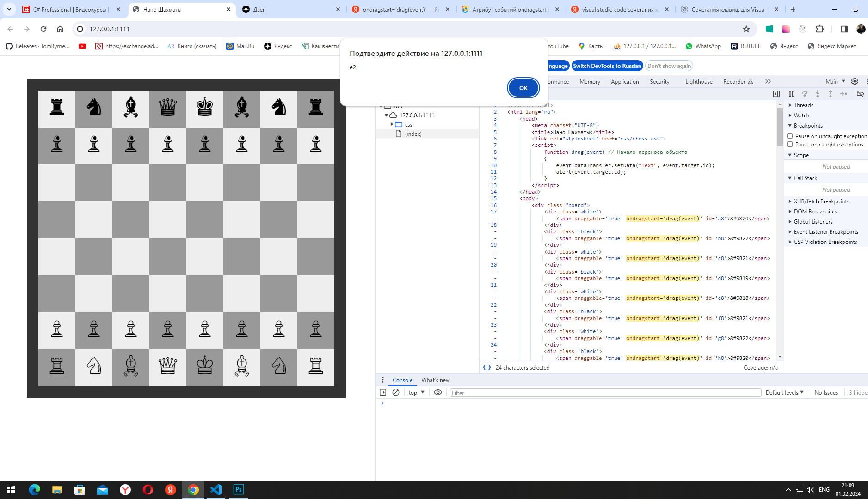Enable Pause on uncaught exceptions checkbox
868x499 pixels.
point(790,136)
